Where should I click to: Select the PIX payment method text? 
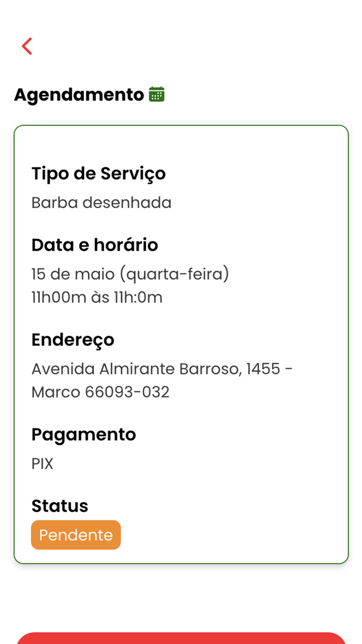(42, 463)
